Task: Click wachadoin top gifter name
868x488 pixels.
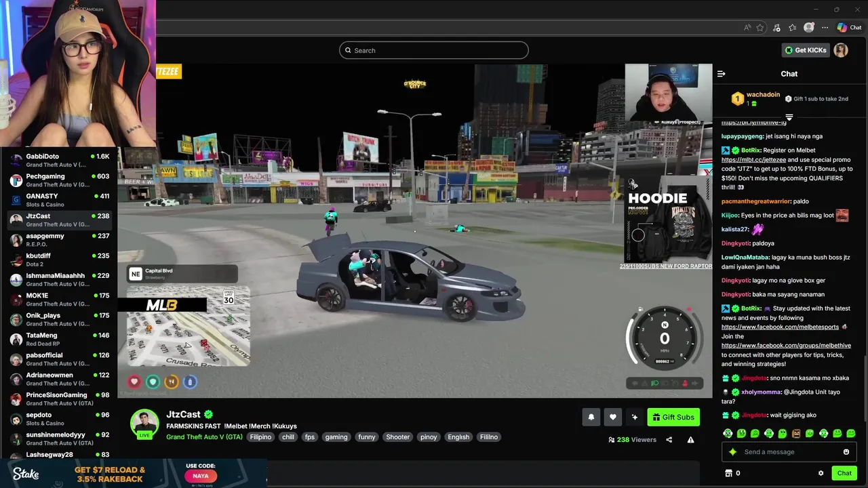Action: [763, 95]
